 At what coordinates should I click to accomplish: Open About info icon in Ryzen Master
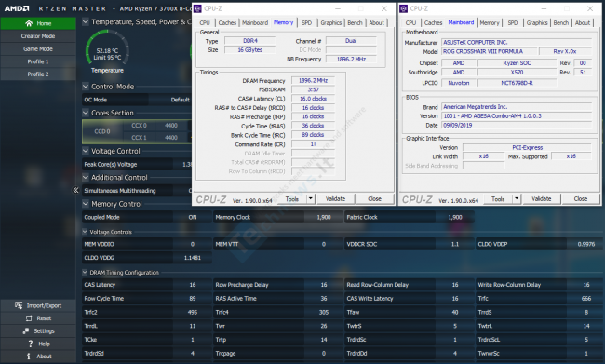(x=29, y=357)
